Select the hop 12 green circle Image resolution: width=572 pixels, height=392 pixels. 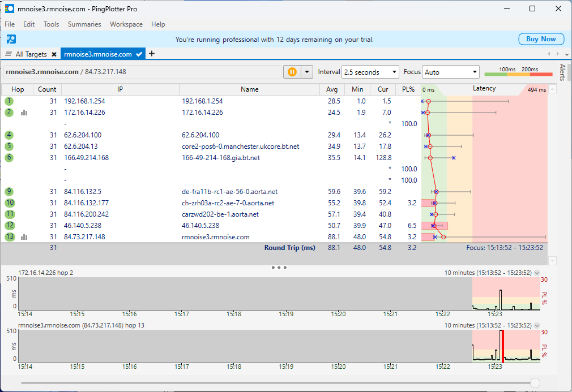(10, 225)
